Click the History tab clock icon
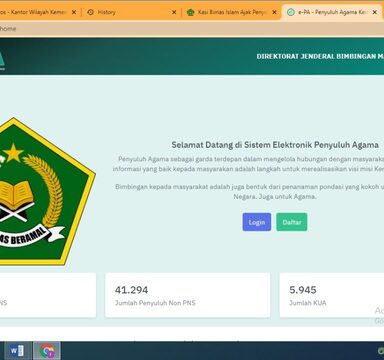The image size is (384, 360). pyautogui.click(x=90, y=12)
